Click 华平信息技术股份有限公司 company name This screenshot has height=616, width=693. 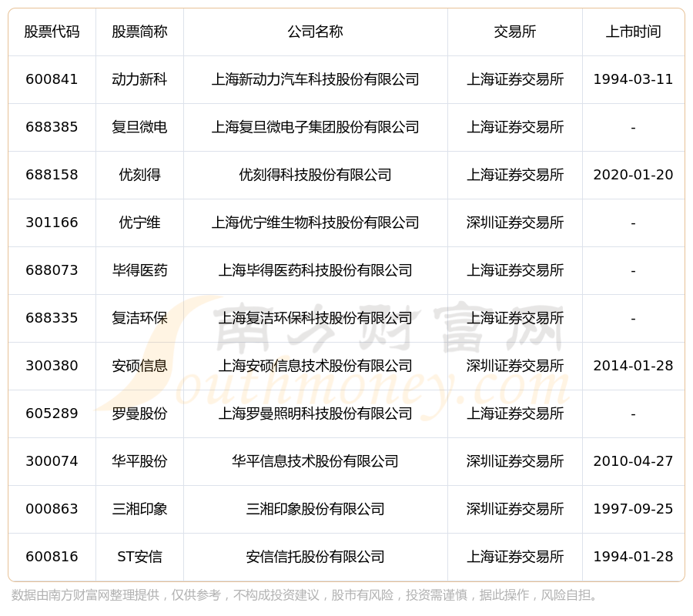(x=315, y=461)
